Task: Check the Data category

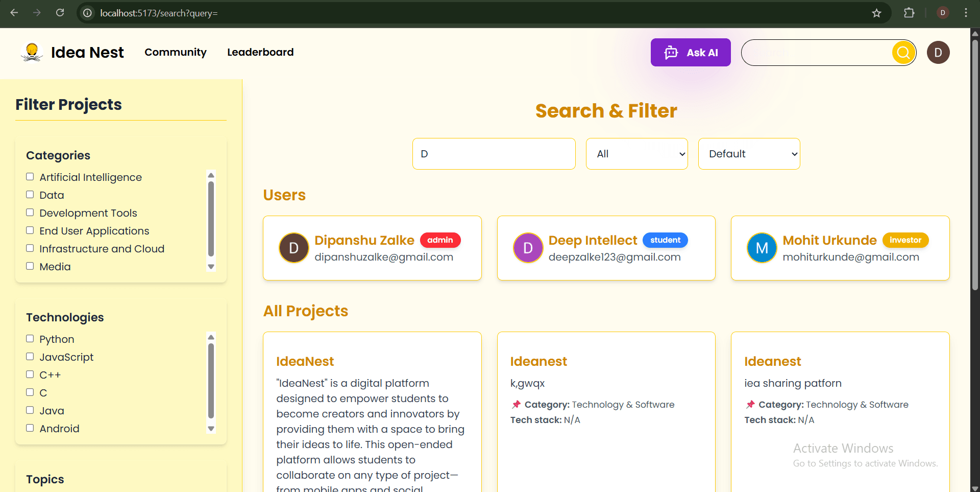Action: 30,195
